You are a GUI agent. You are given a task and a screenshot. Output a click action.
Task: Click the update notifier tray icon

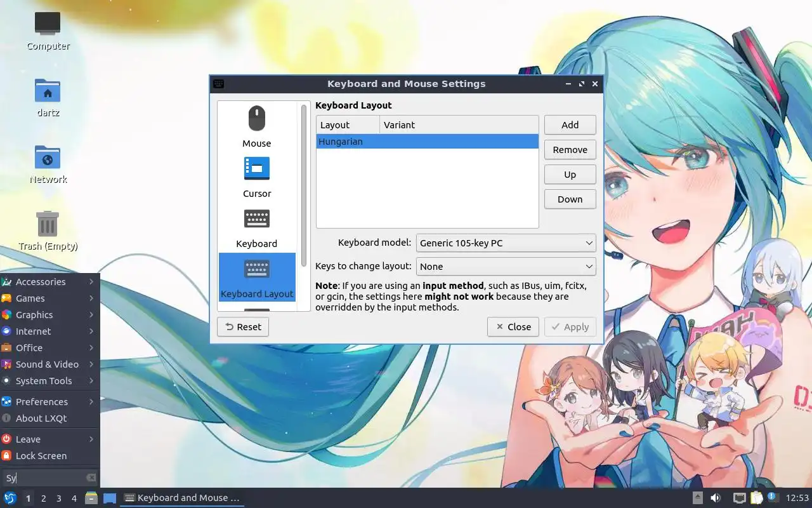pyautogui.click(x=772, y=497)
